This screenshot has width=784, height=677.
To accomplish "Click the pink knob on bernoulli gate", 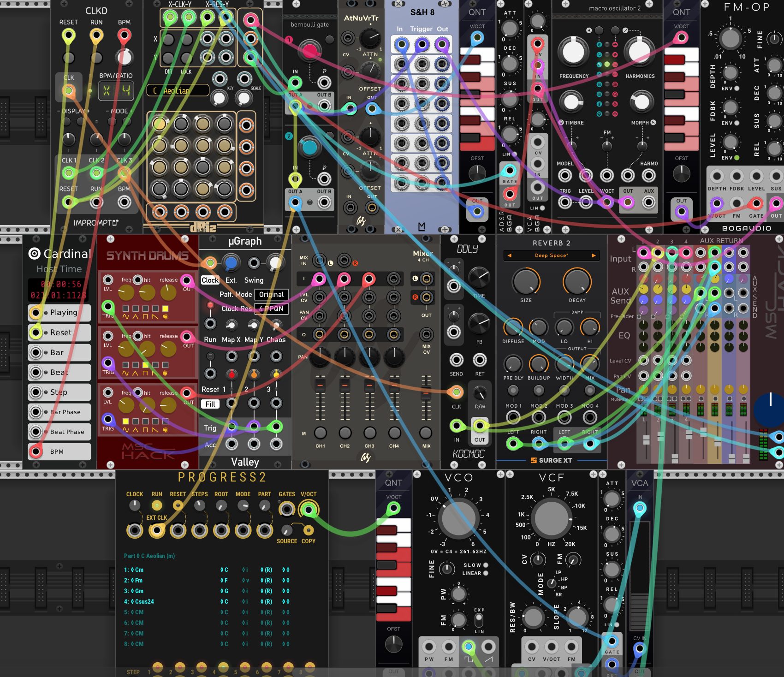I will click(310, 51).
